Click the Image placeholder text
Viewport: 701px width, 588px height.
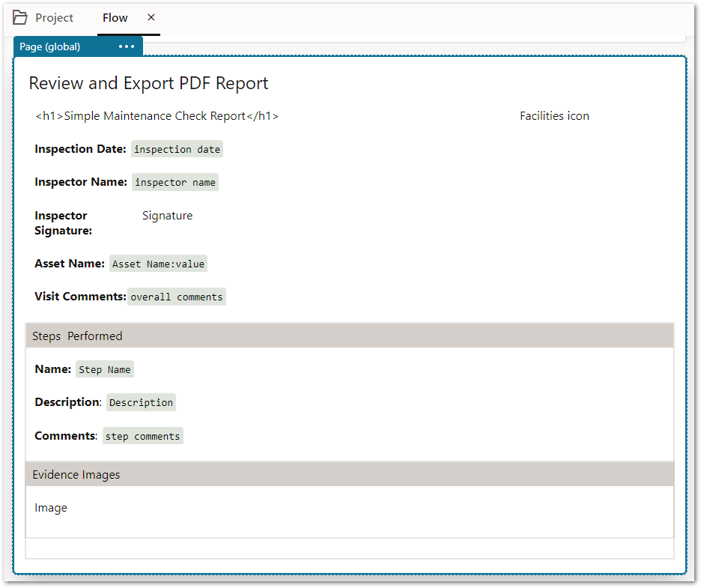[51, 508]
